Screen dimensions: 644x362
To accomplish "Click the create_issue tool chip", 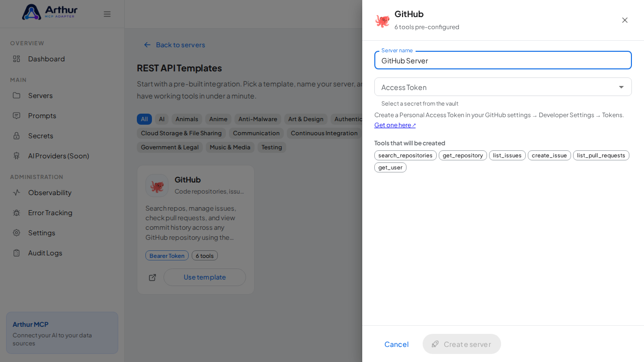I will (x=549, y=155).
